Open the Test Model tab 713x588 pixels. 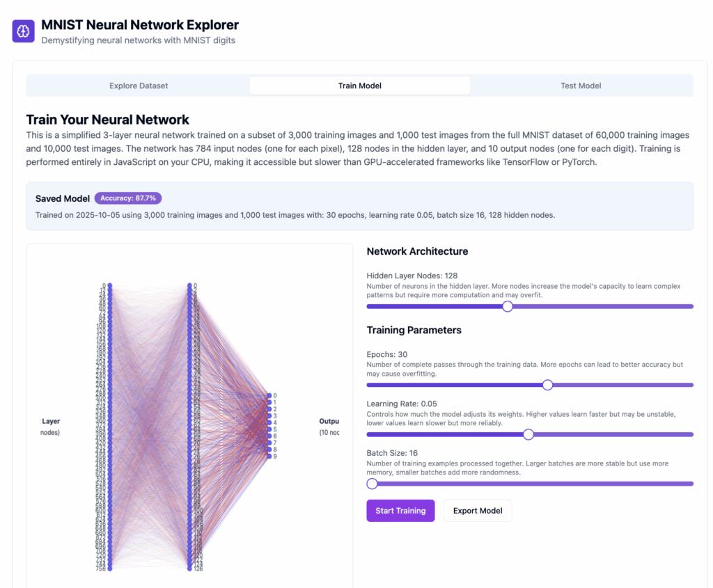click(x=581, y=86)
